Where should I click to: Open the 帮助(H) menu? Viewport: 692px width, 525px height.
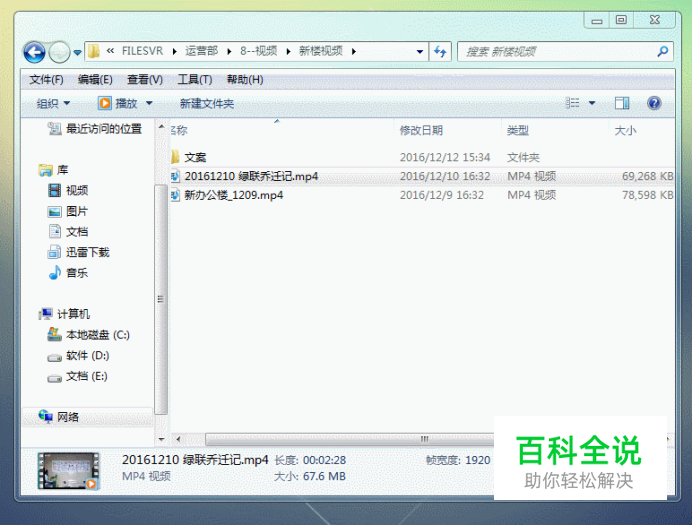[245, 79]
